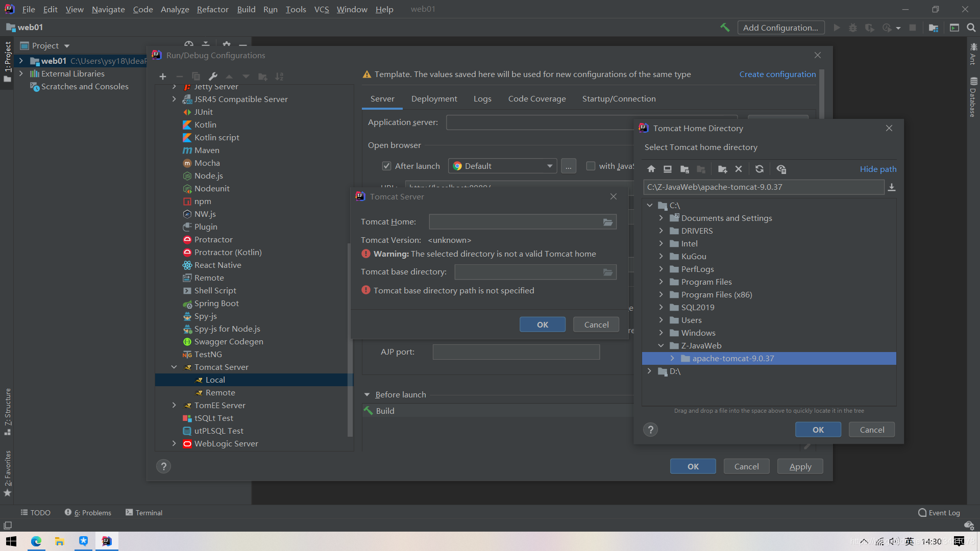This screenshot has width=980, height=551.
Task: Open the Project view dropdown
Action: click(67, 46)
